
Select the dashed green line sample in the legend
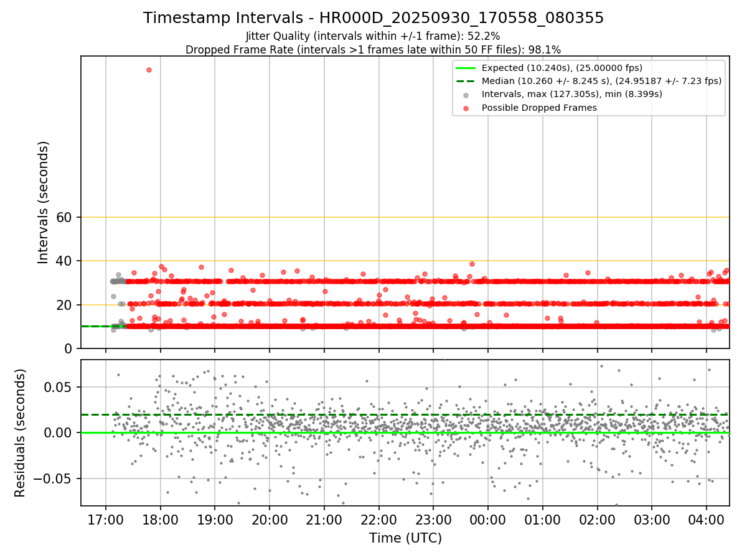coord(466,81)
